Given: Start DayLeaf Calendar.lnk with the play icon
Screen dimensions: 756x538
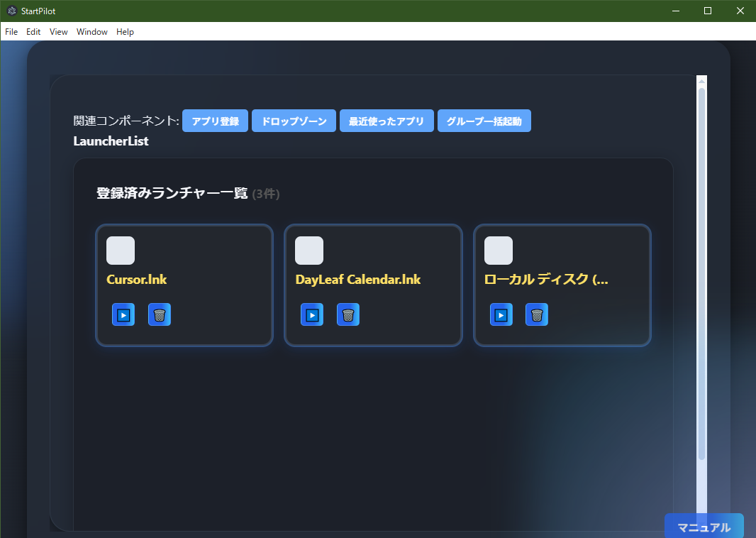Looking at the screenshot, I should [311, 314].
